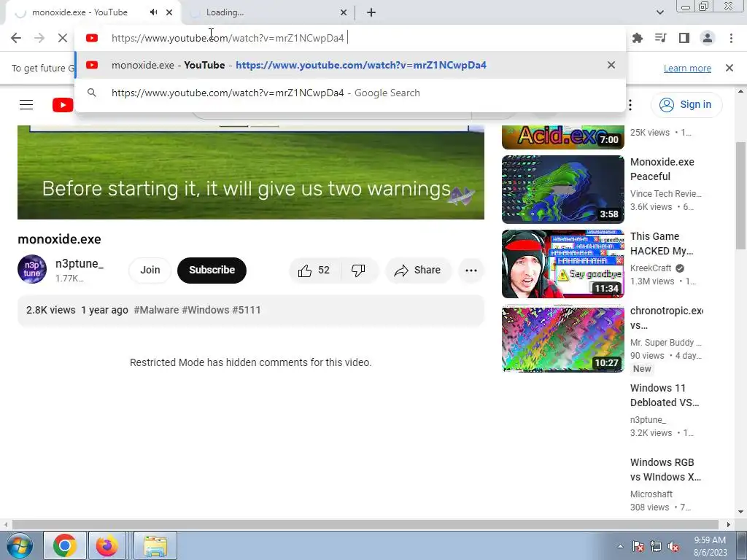Close the Loading... tab

click(344, 12)
